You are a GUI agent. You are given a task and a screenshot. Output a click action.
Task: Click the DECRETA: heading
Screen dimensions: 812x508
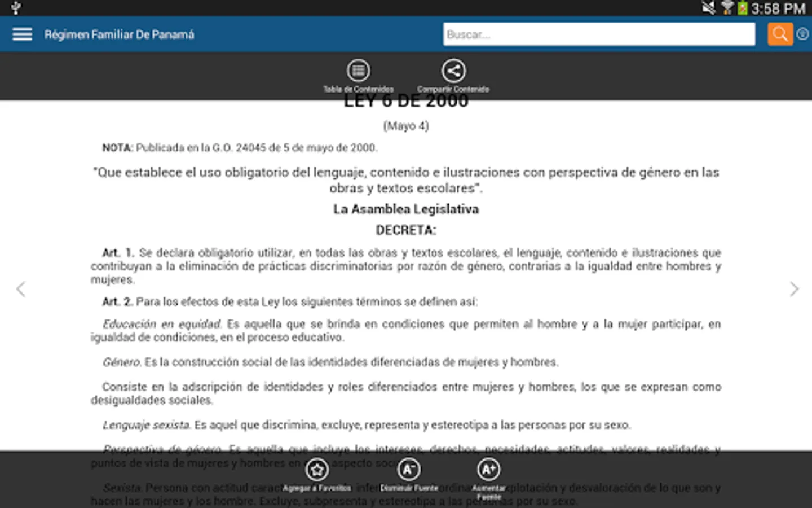pos(406,230)
